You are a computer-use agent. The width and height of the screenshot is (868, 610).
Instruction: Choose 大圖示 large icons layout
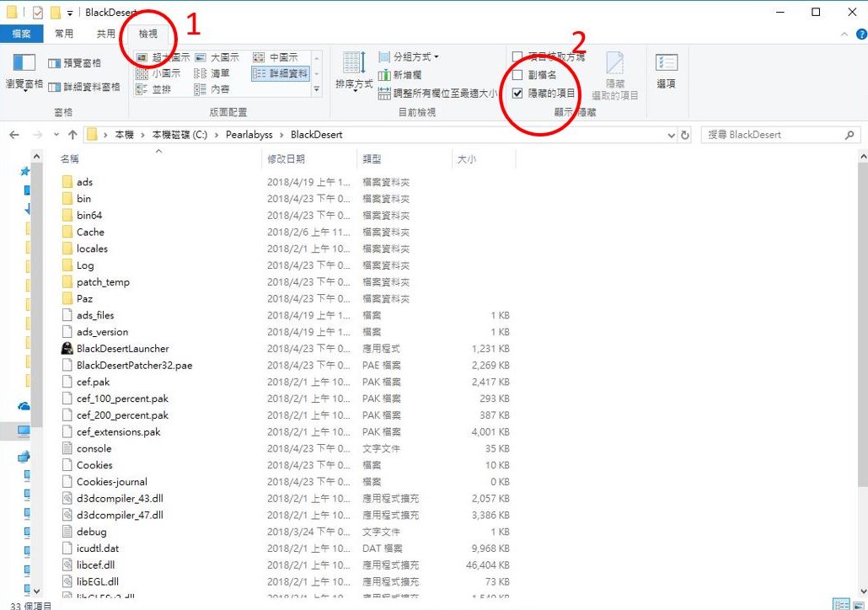coord(217,57)
